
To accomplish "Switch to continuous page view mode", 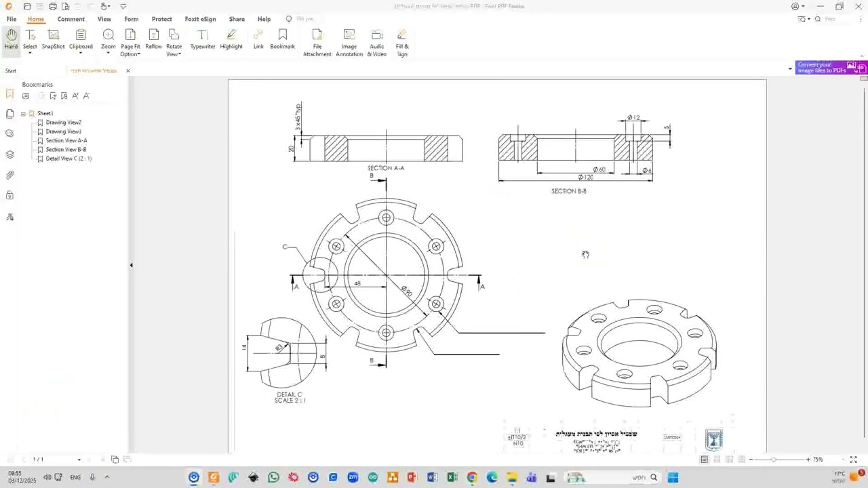I will tap(717, 460).
